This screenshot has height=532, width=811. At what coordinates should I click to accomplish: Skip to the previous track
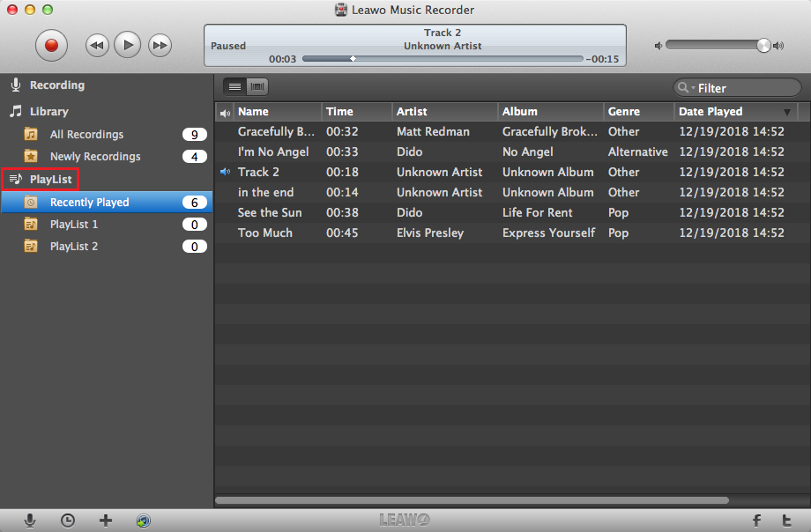(x=98, y=44)
